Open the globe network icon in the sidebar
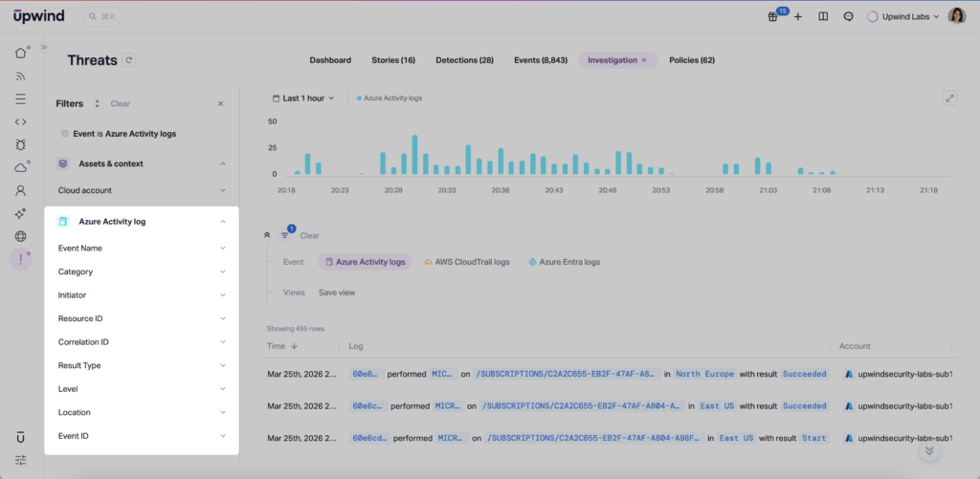Screen dimensions: 980x479 tap(21, 236)
